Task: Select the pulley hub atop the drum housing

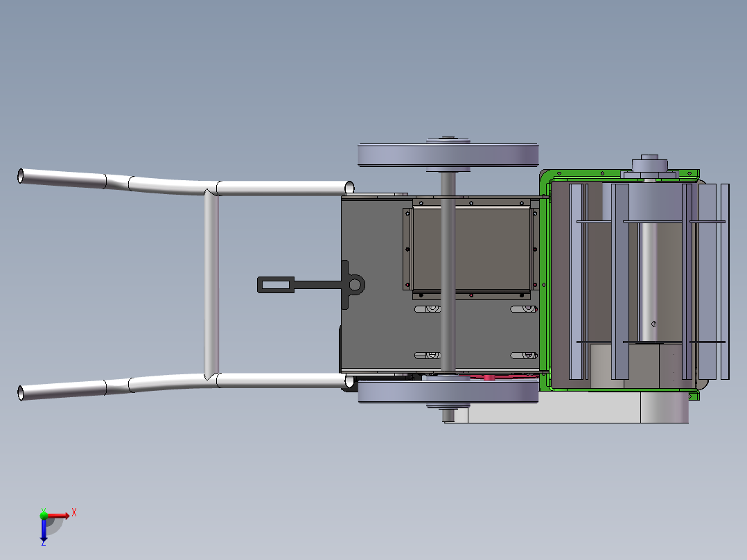Action: pos(649,166)
